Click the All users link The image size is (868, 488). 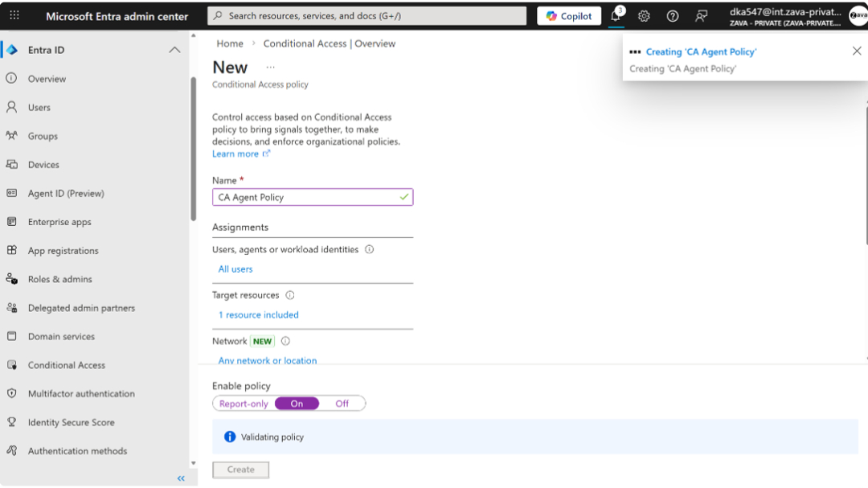point(235,269)
